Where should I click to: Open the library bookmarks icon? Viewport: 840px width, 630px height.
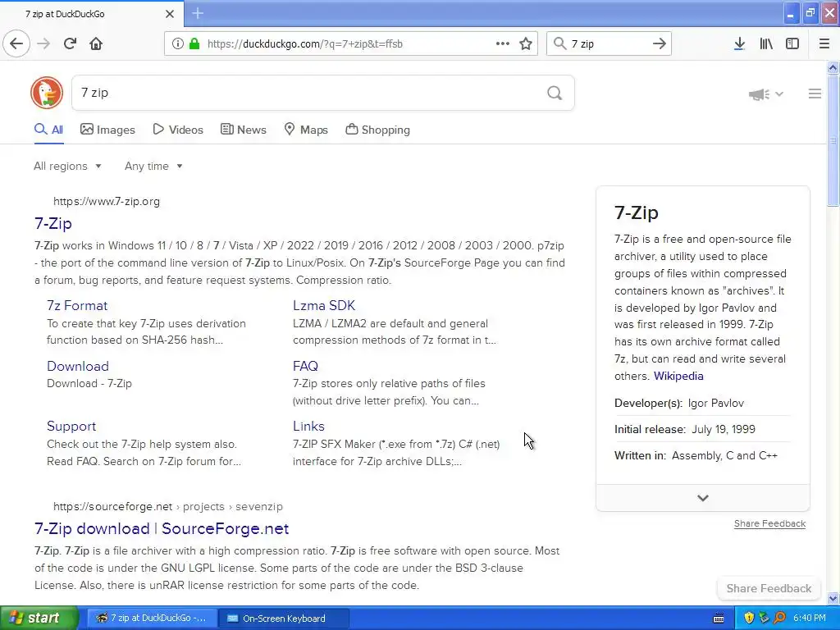766,43
